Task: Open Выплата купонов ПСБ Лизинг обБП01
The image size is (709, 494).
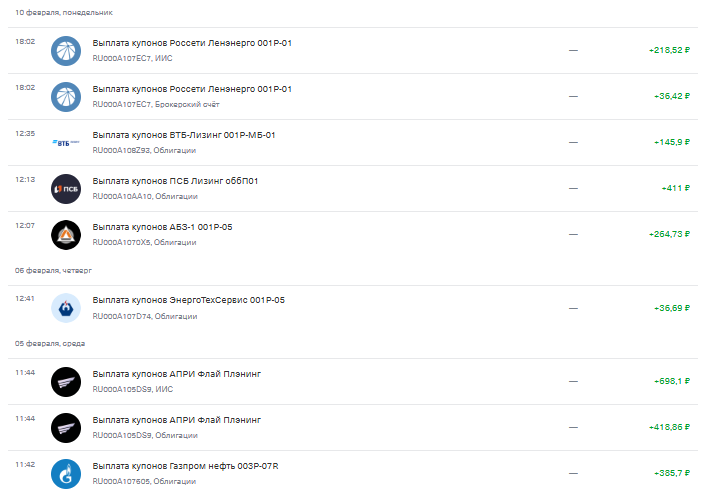Action: click(175, 181)
